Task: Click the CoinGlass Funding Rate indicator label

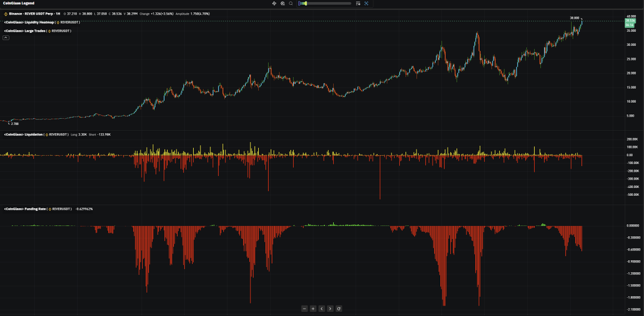Action: click(x=38, y=208)
